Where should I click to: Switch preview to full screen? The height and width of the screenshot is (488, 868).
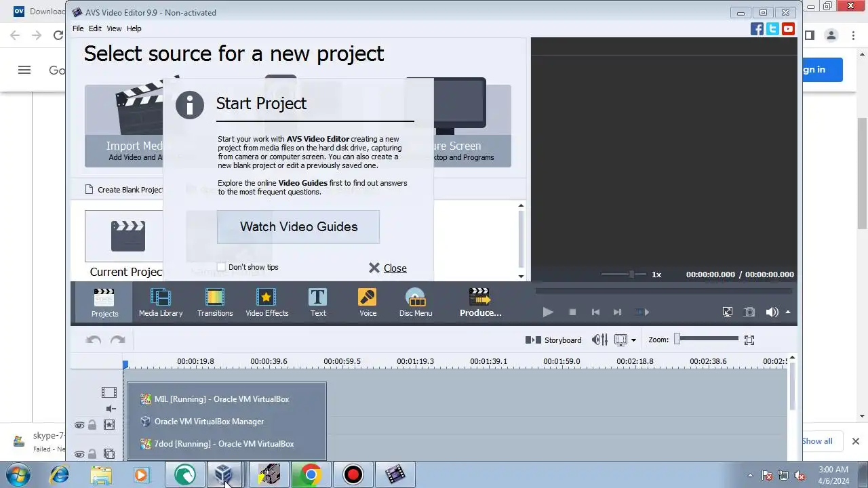coord(728,312)
